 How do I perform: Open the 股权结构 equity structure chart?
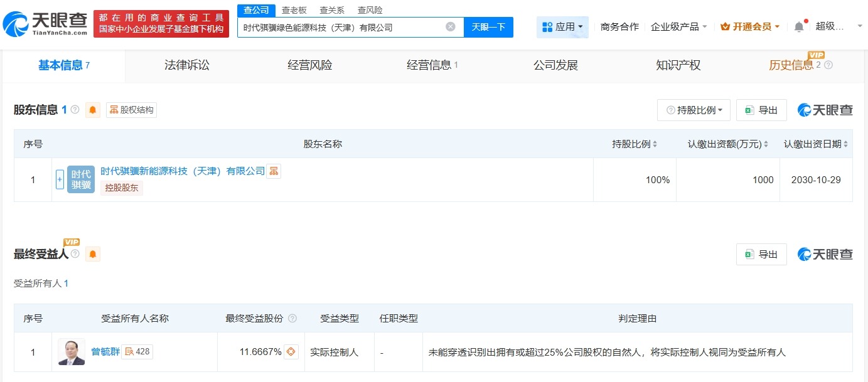pos(131,110)
